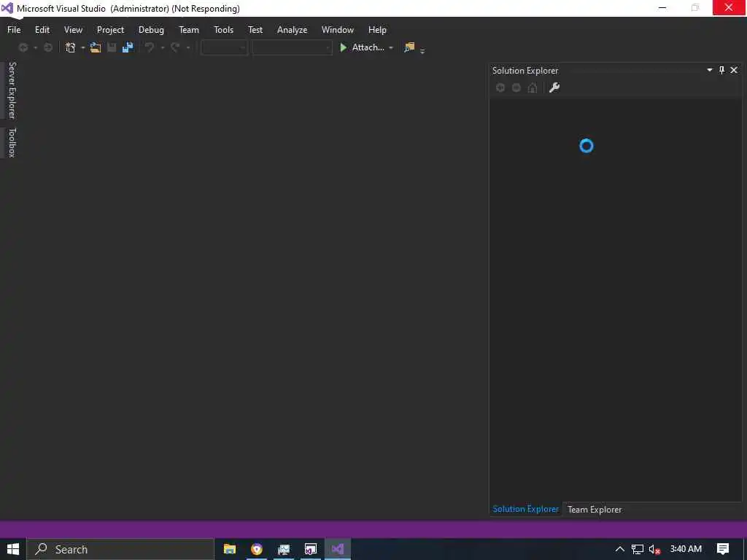Click the active Visual Studio taskbar icon
Viewport: 747px width, 560px height.
[338, 549]
